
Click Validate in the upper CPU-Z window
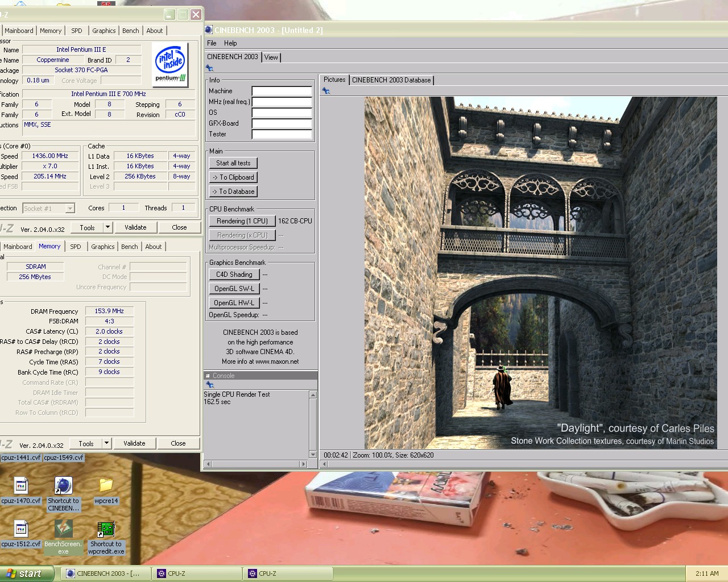tap(135, 227)
